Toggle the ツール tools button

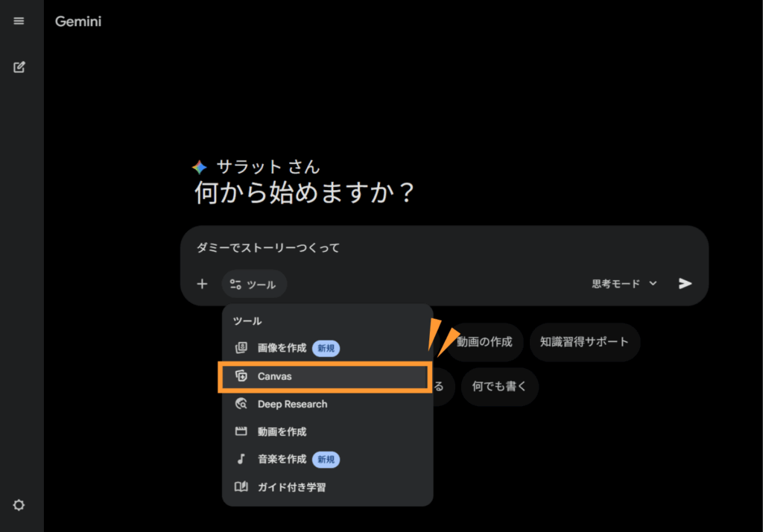pyautogui.click(x=254, y=284)
